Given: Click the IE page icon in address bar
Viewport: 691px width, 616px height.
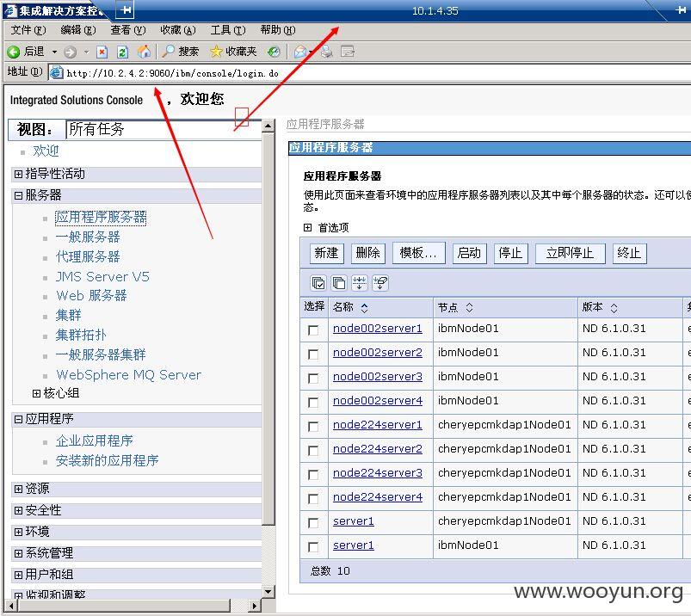Looking at the screenshot, I should click(x=56, y=73).
